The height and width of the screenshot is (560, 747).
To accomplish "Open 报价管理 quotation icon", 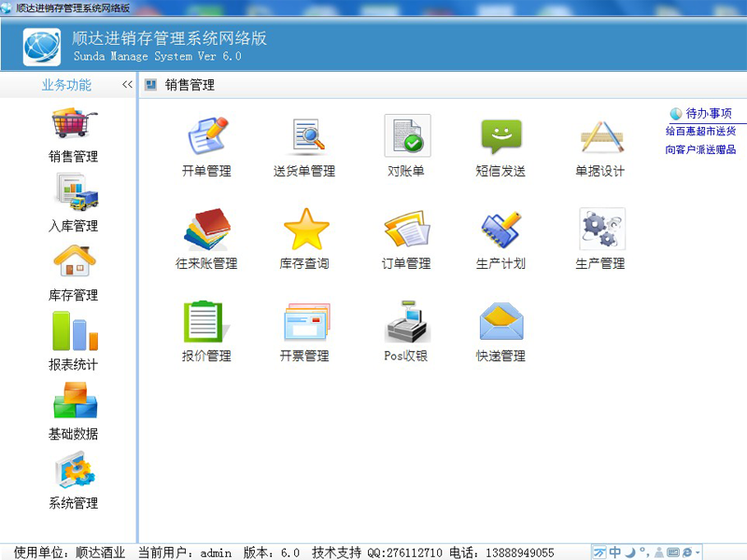I will (206, 322).
